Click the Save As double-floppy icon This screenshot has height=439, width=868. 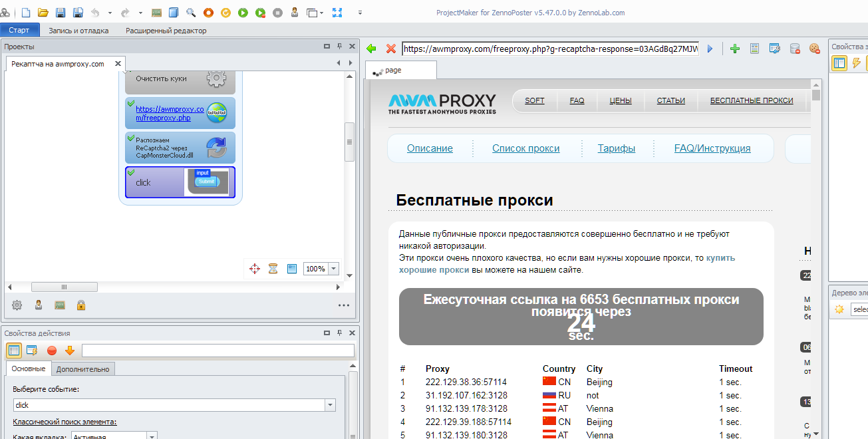[x=78, y=13]
